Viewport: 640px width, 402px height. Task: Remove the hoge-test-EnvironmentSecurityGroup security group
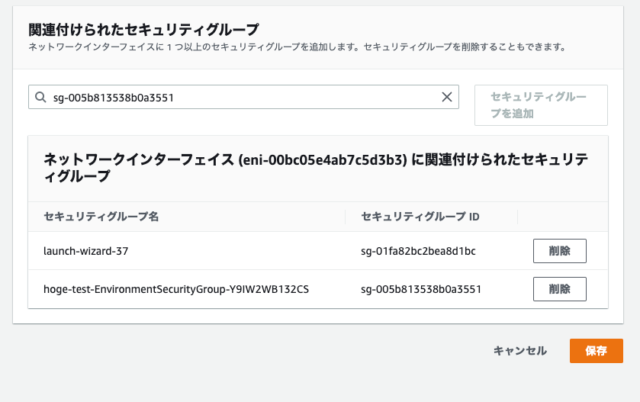(560, 289)
